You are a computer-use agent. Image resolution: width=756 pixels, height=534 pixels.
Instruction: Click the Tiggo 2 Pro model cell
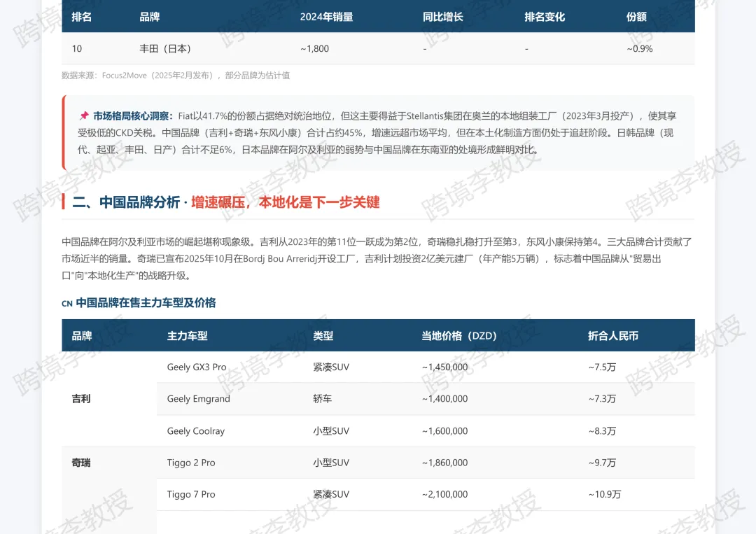(191, 463)
